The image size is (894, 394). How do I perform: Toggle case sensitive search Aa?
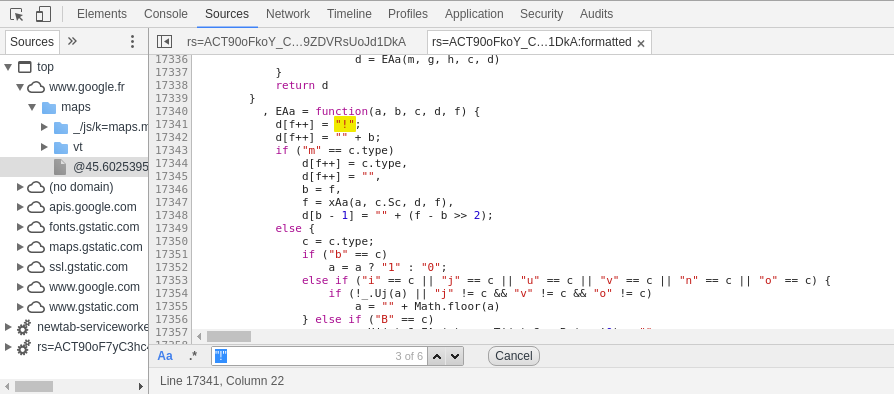coord(165,356)
